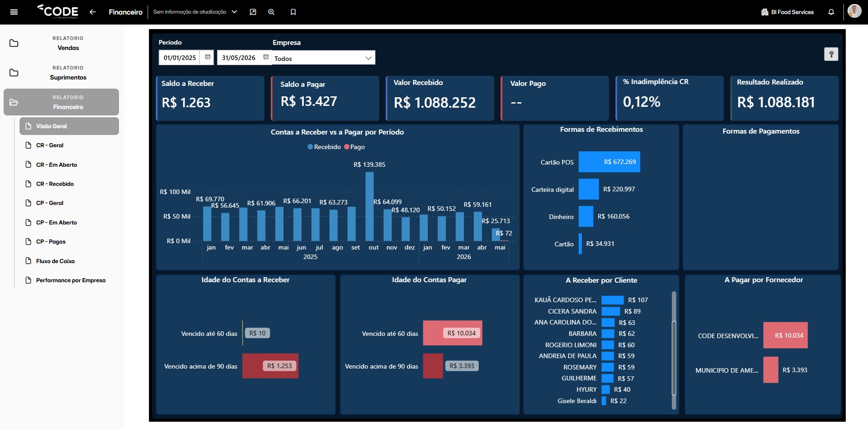Click the CODE DESENVOLVI... supplier bar R$ 10.034
This screenshot has width=868, height=429.
tap(785, 335)
